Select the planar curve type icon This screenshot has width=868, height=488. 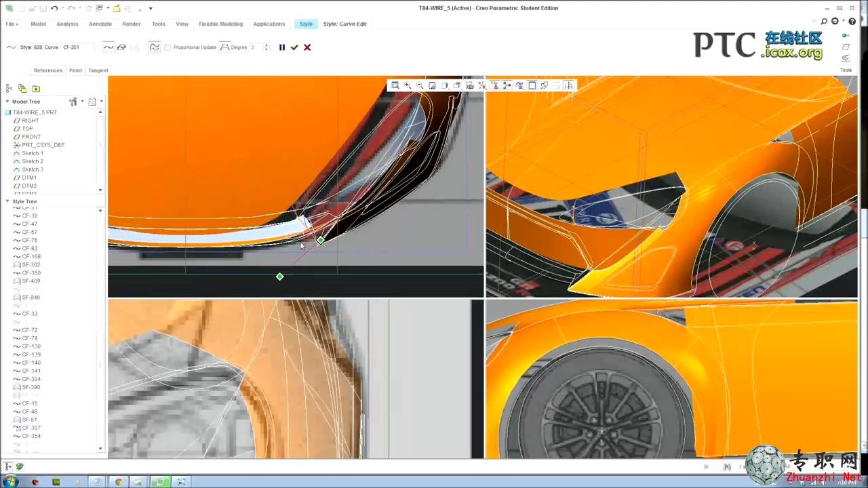click(121, 47)
